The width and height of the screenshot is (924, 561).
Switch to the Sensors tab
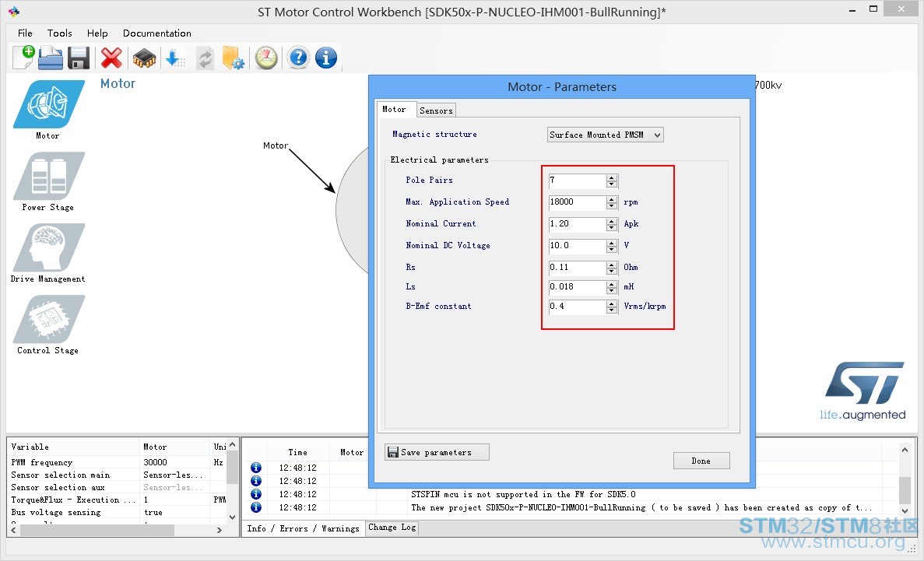click(x=436, y=110)
